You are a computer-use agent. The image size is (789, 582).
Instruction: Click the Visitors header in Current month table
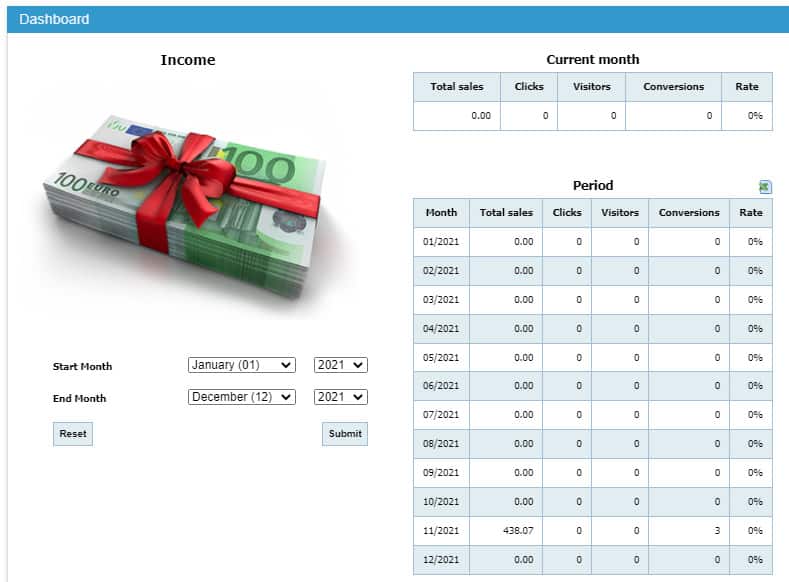591,87
